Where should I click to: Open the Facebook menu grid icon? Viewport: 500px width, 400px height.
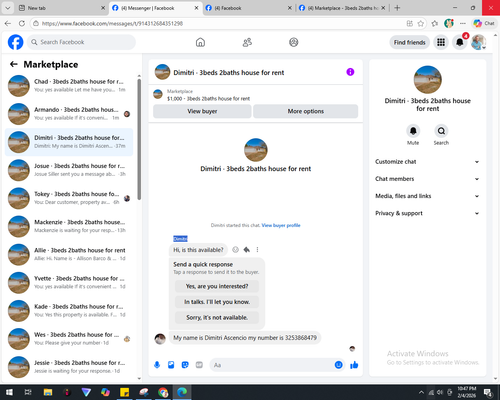coord(441,42)
